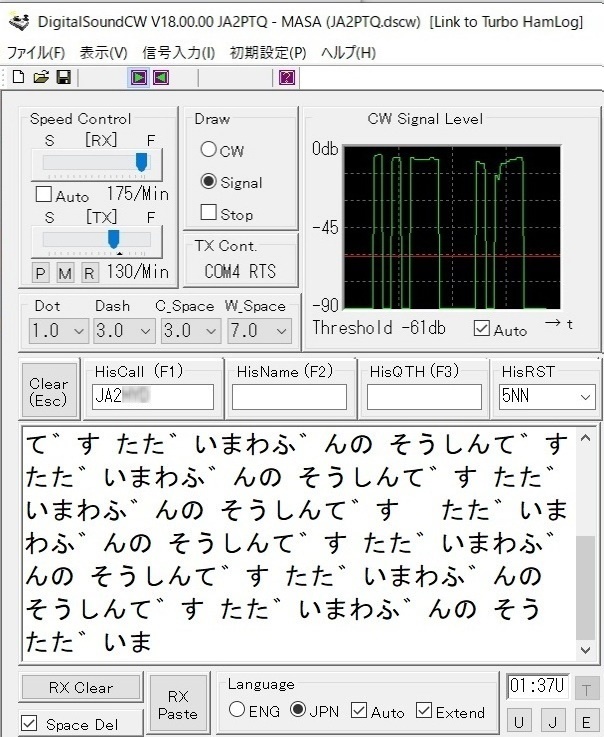Toggle the Extend checkbox
This screenshot has width=604, height=737.
pyautogui.click(x=424, y=710)
